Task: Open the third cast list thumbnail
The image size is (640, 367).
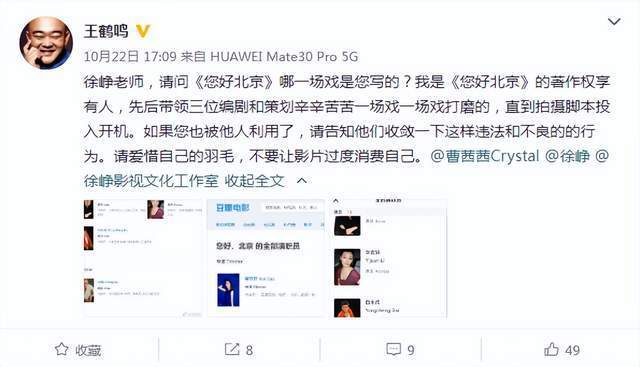Action: point(389,258)
